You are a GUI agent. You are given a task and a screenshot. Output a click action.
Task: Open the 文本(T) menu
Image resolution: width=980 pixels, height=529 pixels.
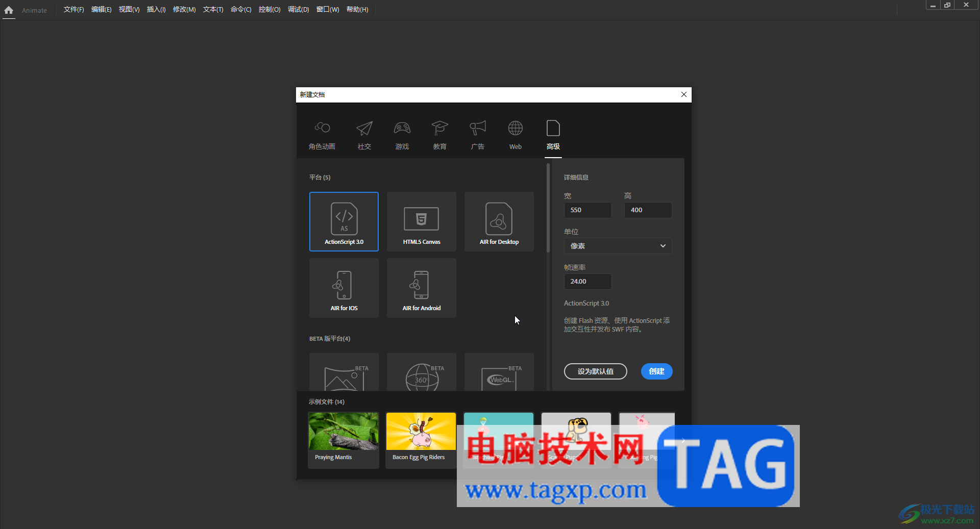tap(213, 10)
